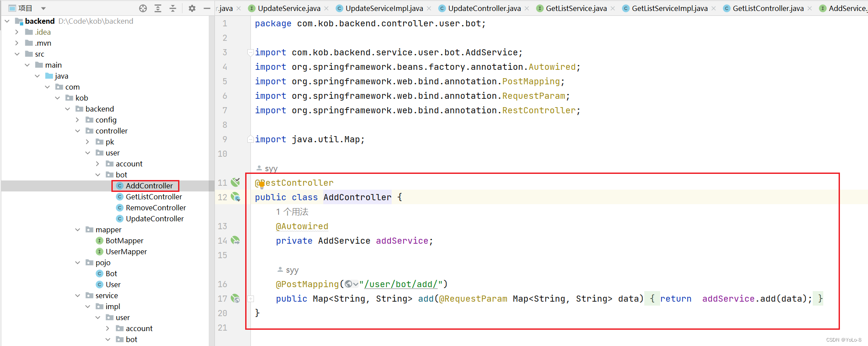This screenshot has height=346, width=868.
Task: Switch to GetListServiceImpl.java tab
Action: pos(669,8)
